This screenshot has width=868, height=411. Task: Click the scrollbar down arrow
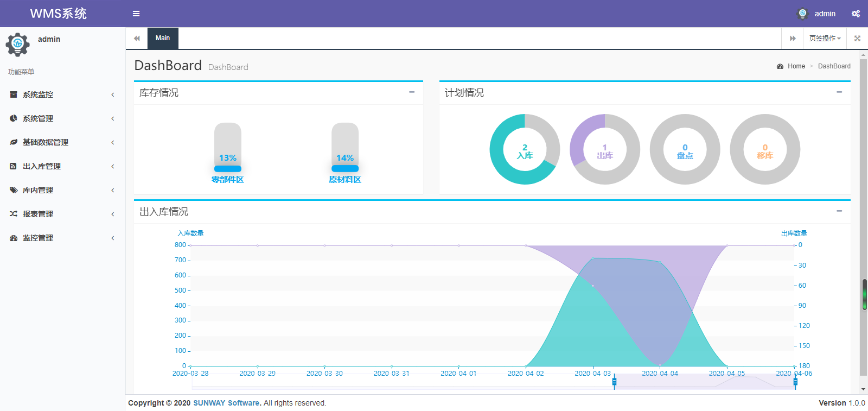[x=864, y=389]
